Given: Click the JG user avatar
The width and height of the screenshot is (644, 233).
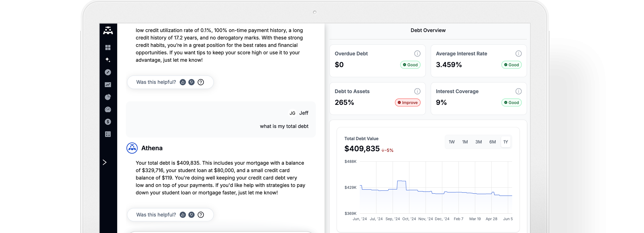Looking at the screenshot, I should (293, 113).
